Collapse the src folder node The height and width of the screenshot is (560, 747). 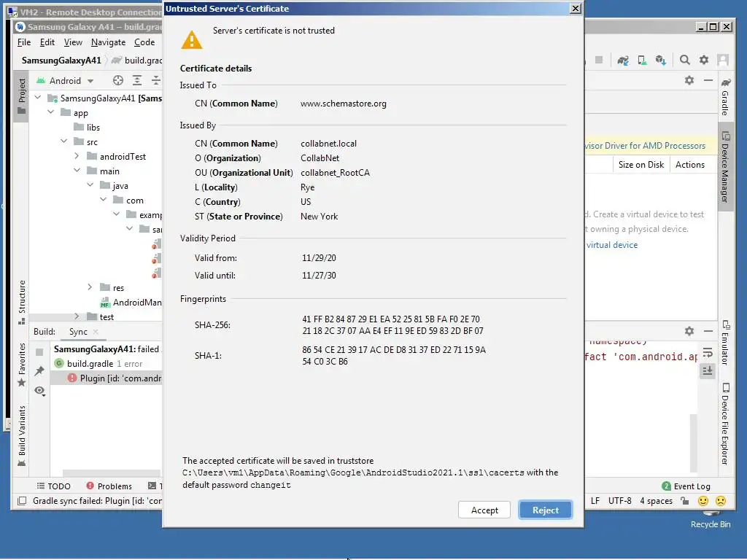pos(64,141)
